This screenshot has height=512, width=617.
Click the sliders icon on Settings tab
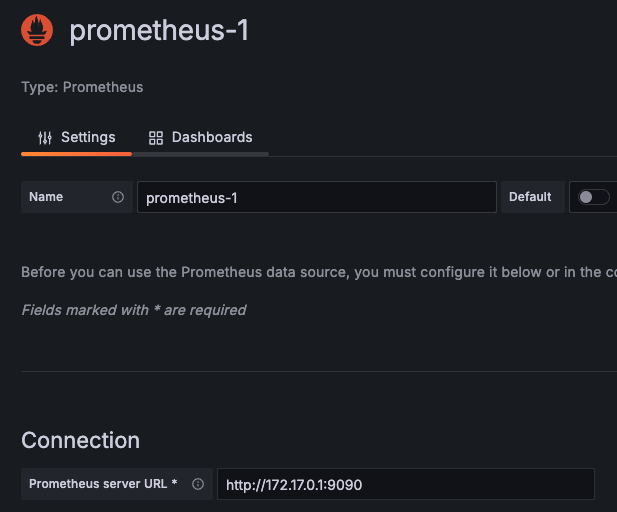point(45,137)
